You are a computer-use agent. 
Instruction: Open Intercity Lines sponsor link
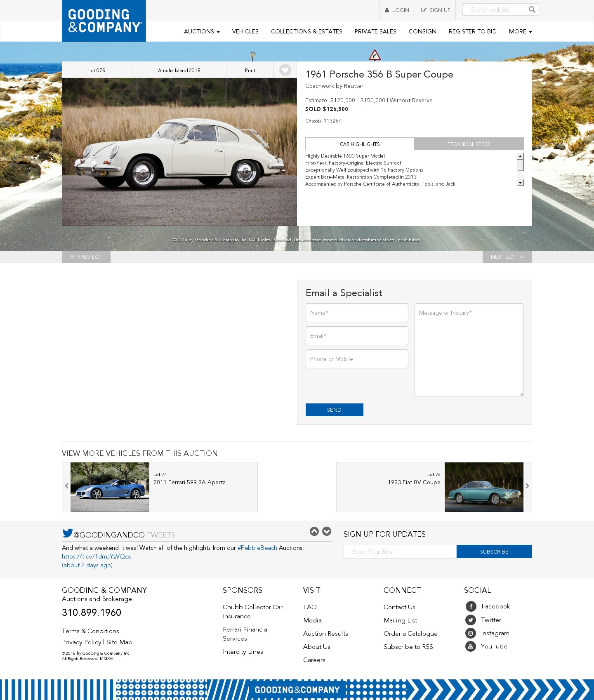(243, 652)
